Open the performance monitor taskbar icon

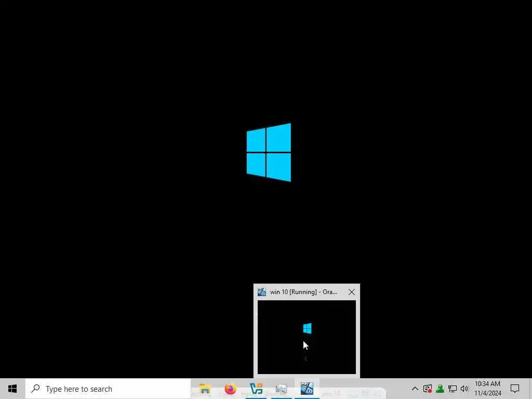pyautogui.click(x=281, y=389)
